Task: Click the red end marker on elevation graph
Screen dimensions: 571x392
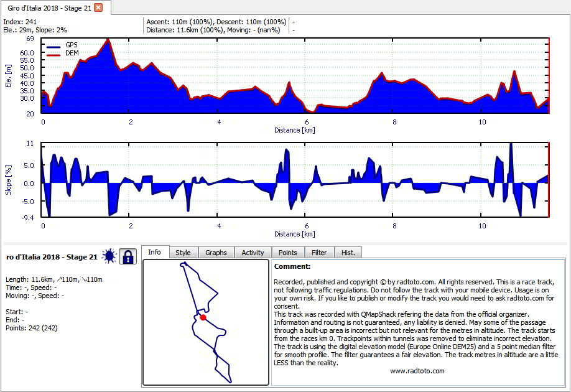Action: tap(549, 75)
